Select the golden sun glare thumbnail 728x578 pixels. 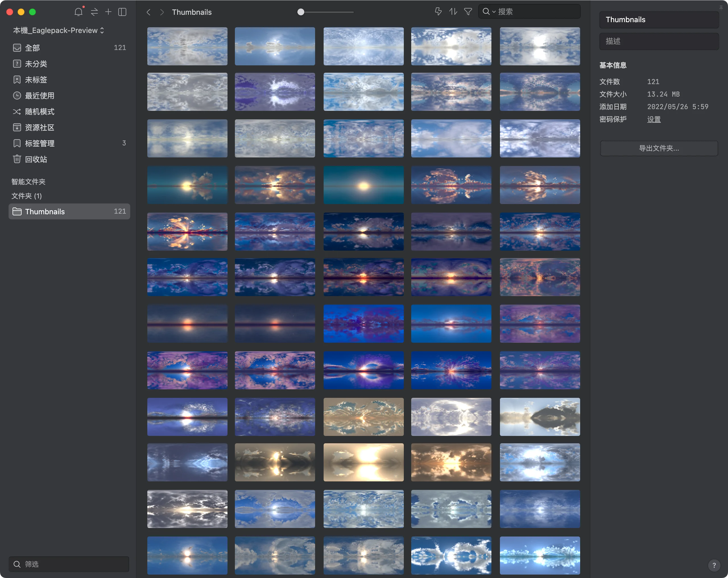363,462
